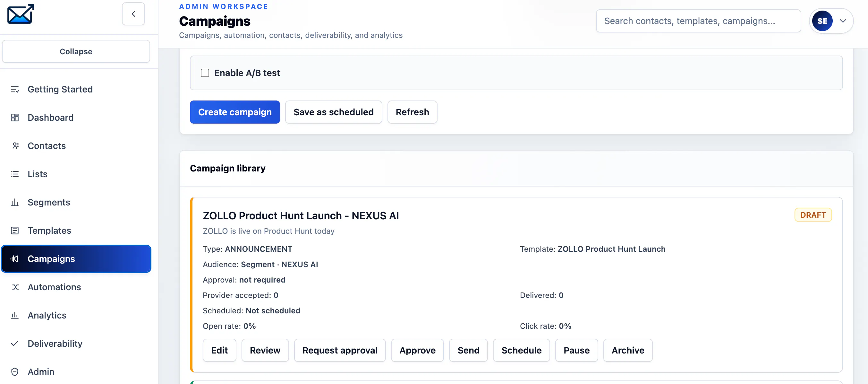Click the SE user avatar
Image resolution: width=868 pixels, height=384 pixels.
(822, 21)
